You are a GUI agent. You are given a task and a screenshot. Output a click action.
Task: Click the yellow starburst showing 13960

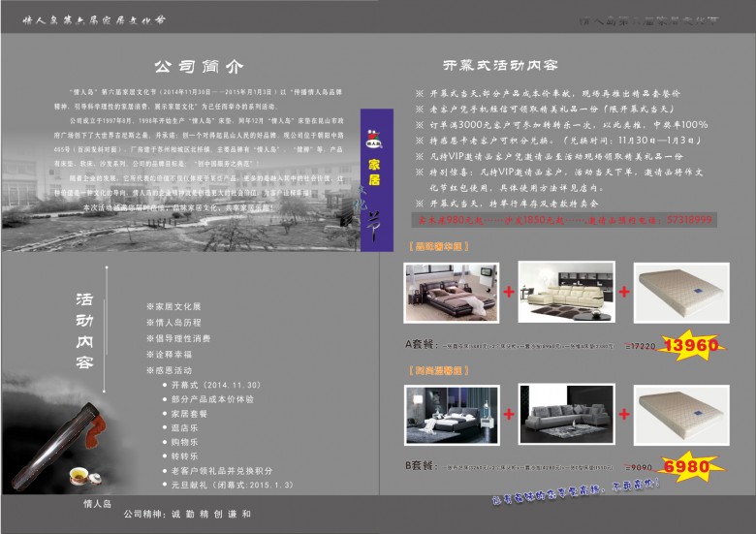point(691,345)
